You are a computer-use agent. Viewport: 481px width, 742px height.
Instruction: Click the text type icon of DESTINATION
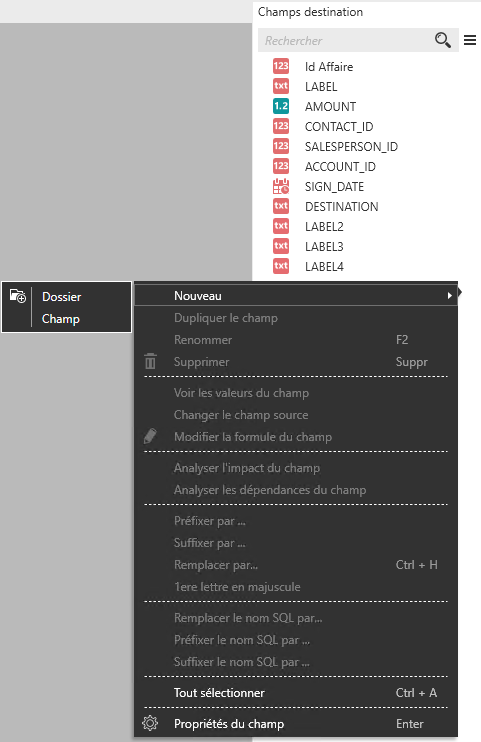pyautogui.click(x=281, y=206)
